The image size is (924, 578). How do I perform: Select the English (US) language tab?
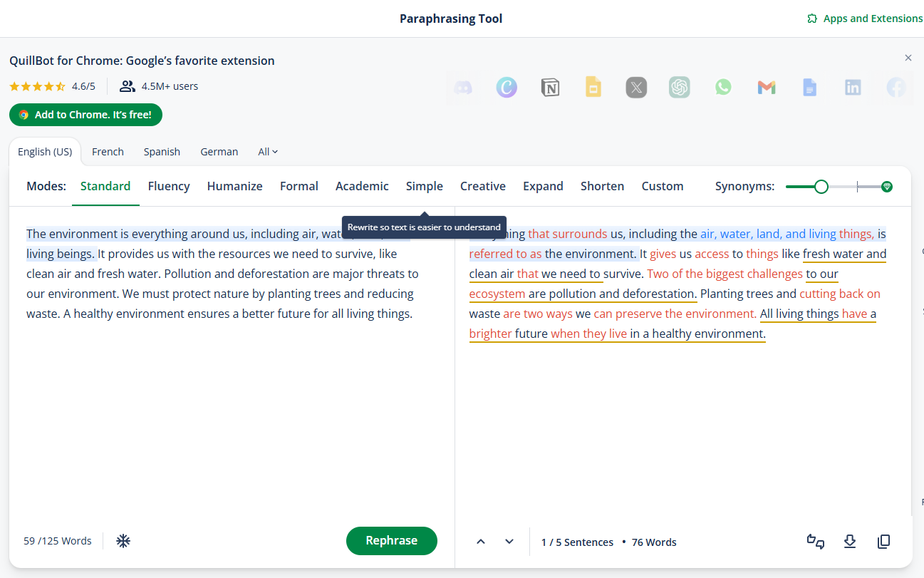coord(45,152)
